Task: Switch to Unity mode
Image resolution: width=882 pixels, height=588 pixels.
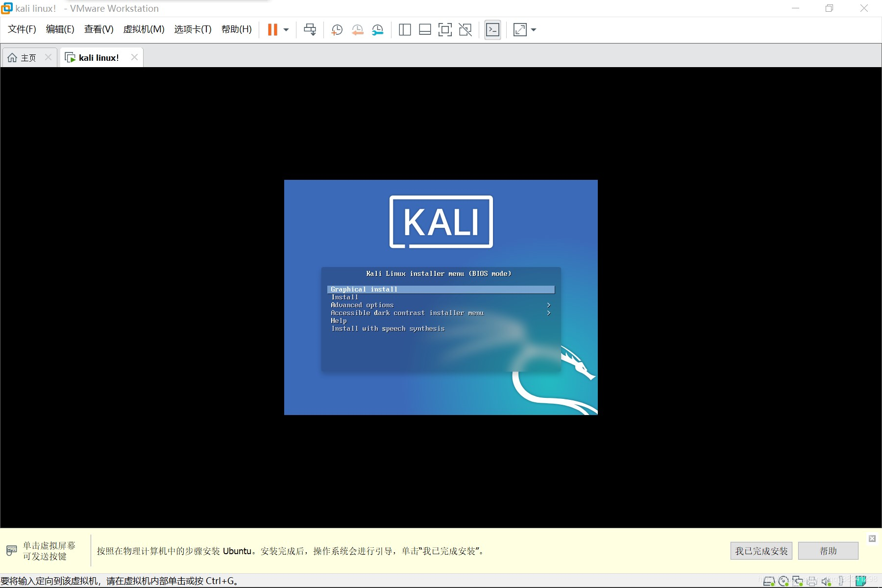Action: [465, 30]
